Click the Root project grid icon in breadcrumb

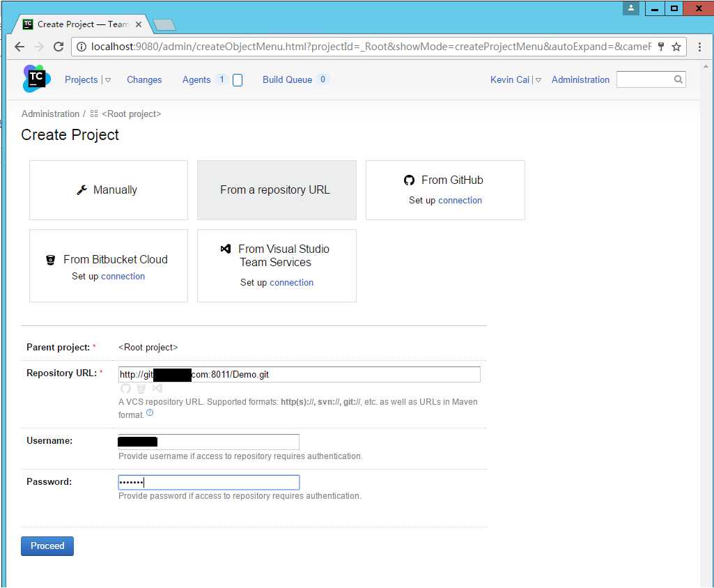[x=94, y=114]
